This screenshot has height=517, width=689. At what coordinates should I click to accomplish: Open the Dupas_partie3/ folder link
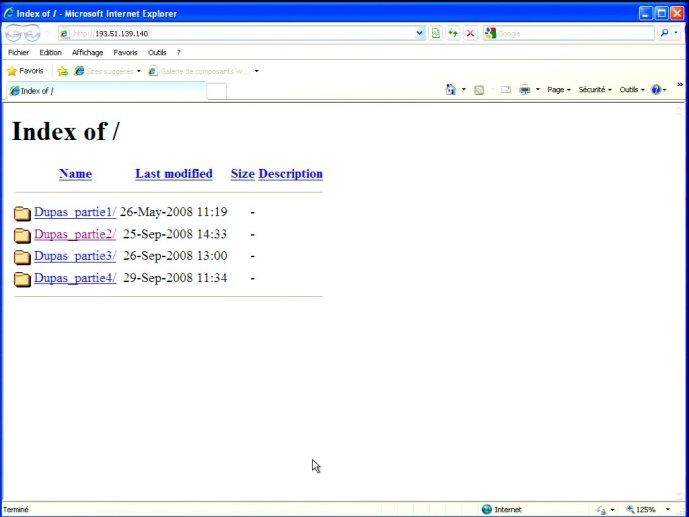(x=75, y=256)
